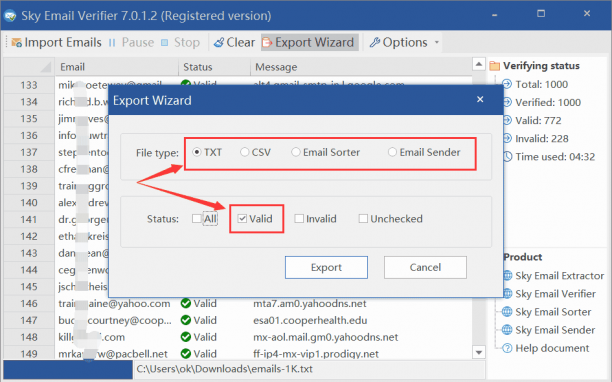
Task: Click the Invalid: 228 status item
Action: [542, 139]
